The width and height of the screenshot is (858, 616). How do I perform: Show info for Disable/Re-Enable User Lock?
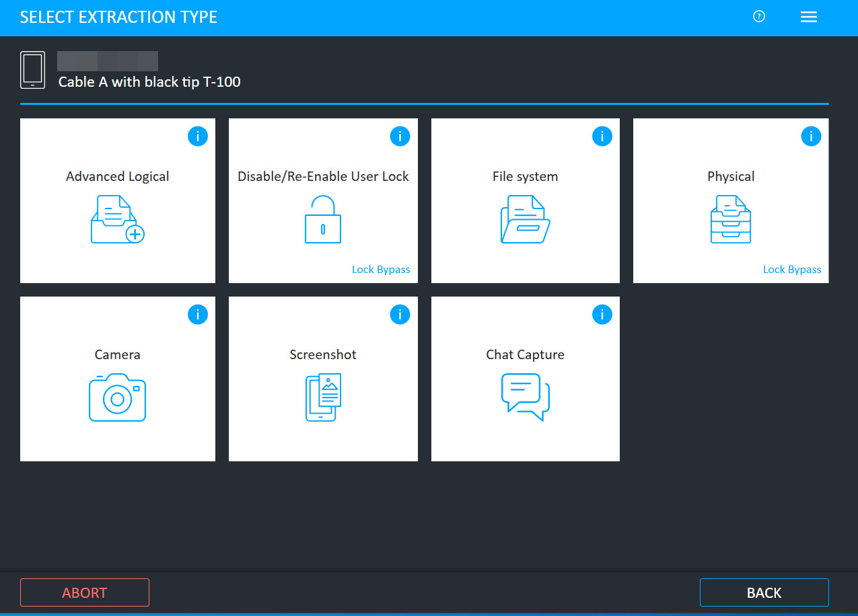400,137
